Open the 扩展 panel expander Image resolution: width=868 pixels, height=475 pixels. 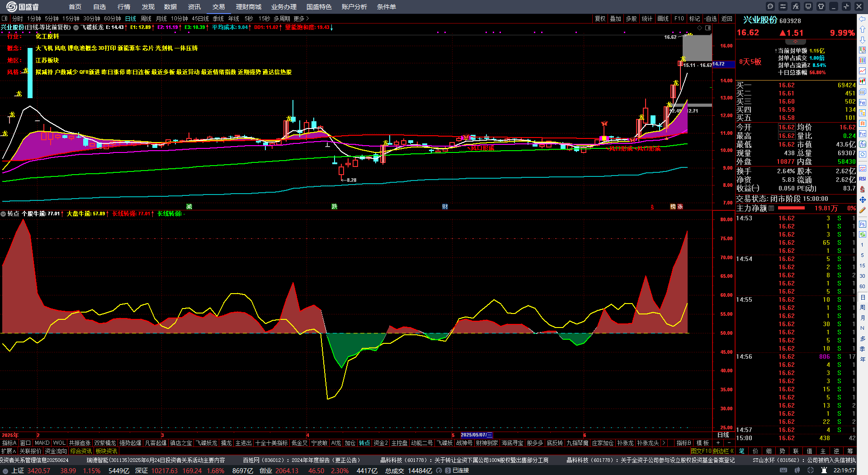point(9,451)
